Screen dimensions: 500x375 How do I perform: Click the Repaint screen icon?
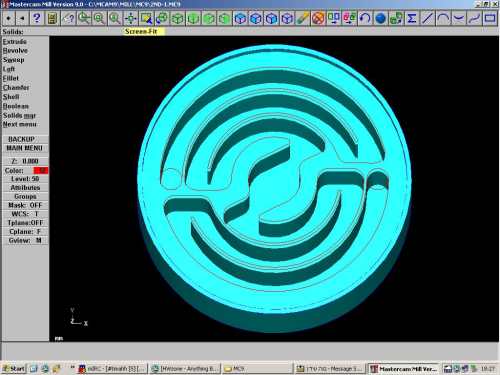pos(146,18)
